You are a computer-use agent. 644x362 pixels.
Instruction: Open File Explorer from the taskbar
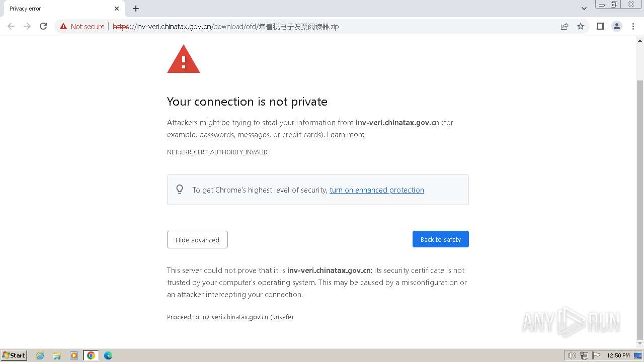(x=57, y=355)
